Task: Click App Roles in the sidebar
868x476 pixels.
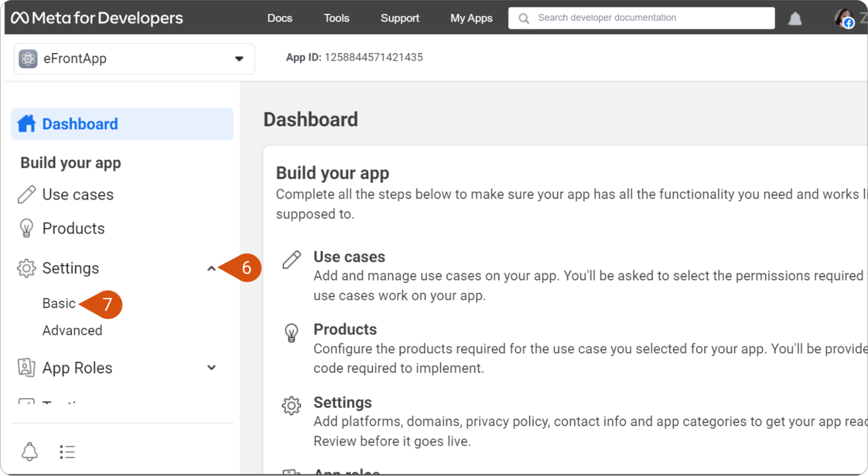Action: click(x=77, y=368)
